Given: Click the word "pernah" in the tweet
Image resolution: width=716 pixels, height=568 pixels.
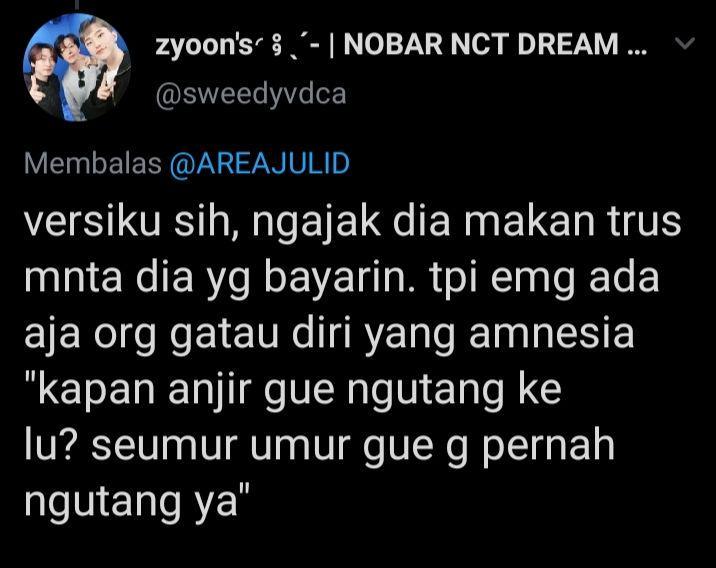Looking at the screenshot, I should click(549, 446).
